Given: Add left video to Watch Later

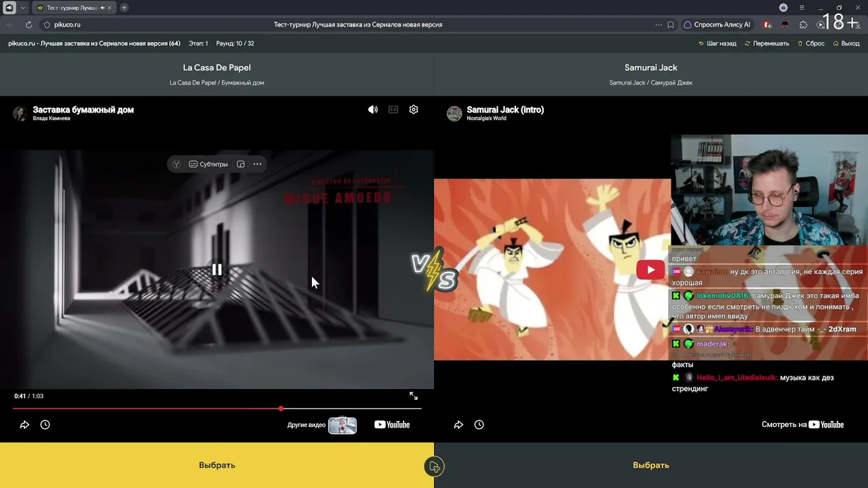Looking at the screenshot, I should click(x=45, y=425).
